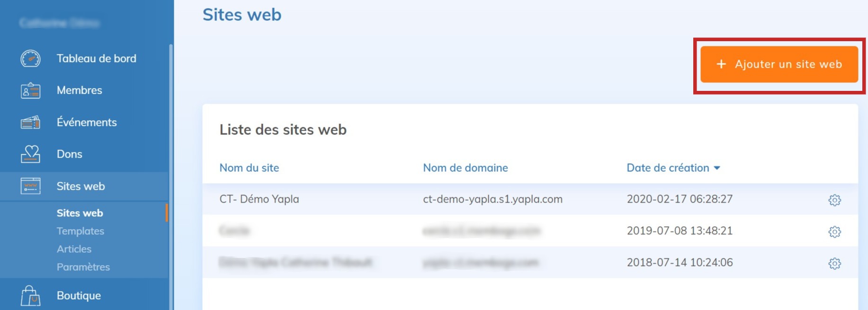Open Templates submenu item
Image resolution: width=868 pixels, height=310 pixels.
(80, 231)
